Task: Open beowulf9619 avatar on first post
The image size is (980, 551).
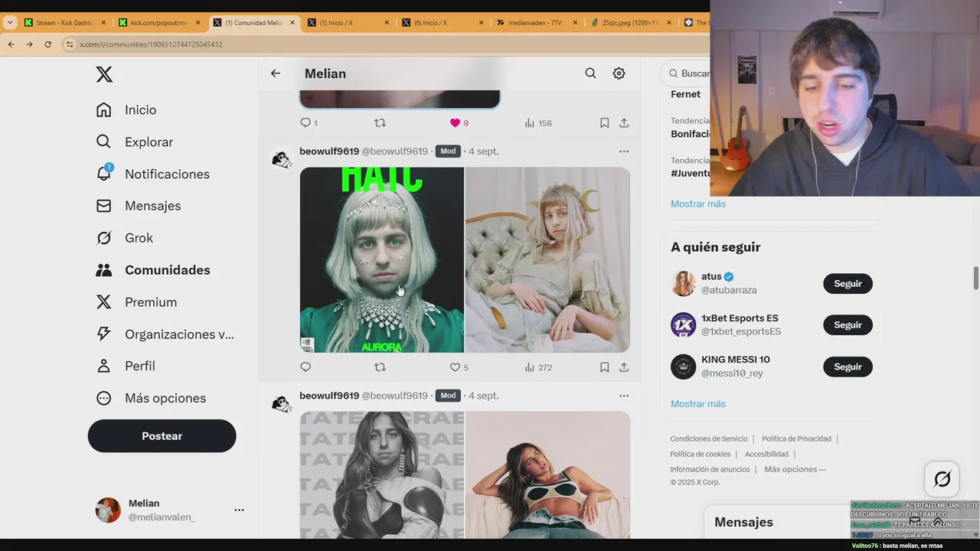Action: (282, 158)
